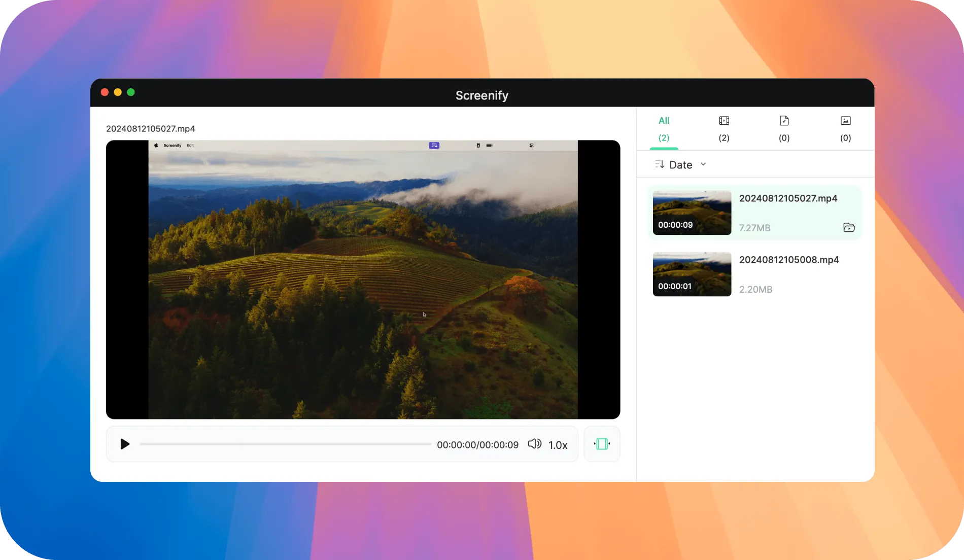Image resolution: width=964 pixels, height=560 pixels.
Task: Maximize the Screenify window
Action: [131, 92]
